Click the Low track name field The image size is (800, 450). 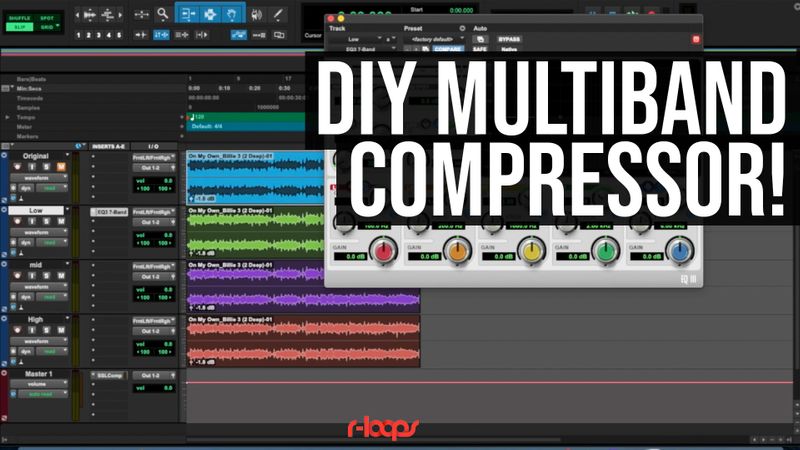coord(36,210)
